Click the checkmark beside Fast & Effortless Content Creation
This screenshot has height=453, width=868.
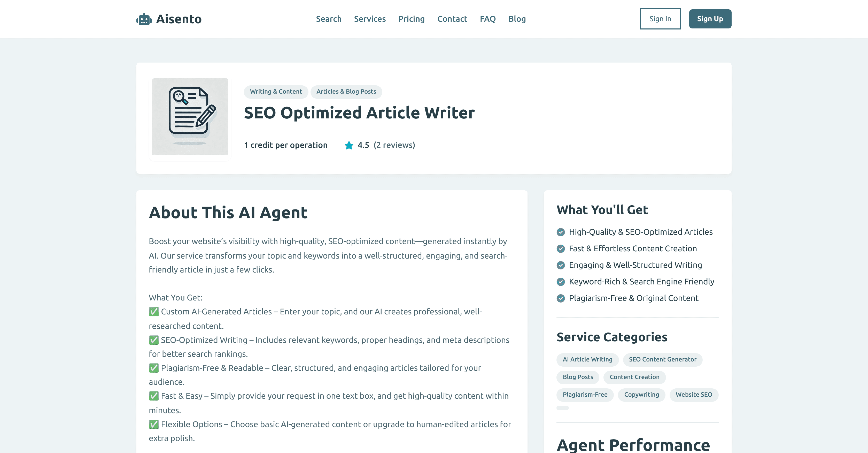tap(561, 249)
